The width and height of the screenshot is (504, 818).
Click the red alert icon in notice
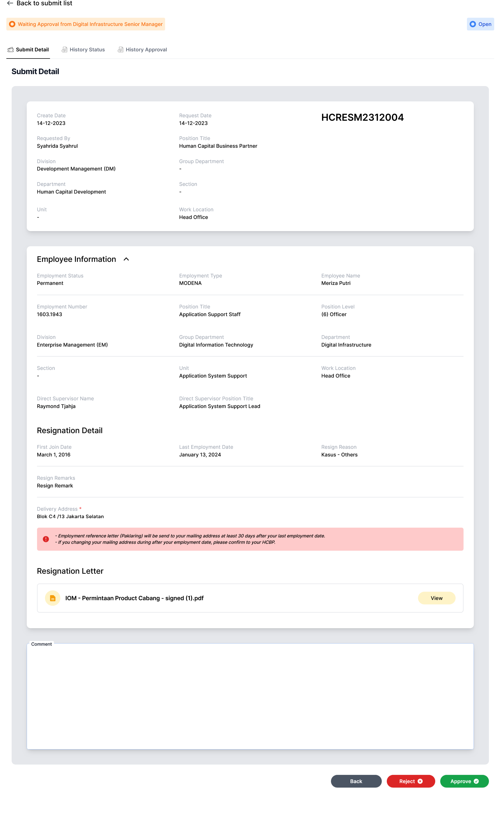point(46,539)
